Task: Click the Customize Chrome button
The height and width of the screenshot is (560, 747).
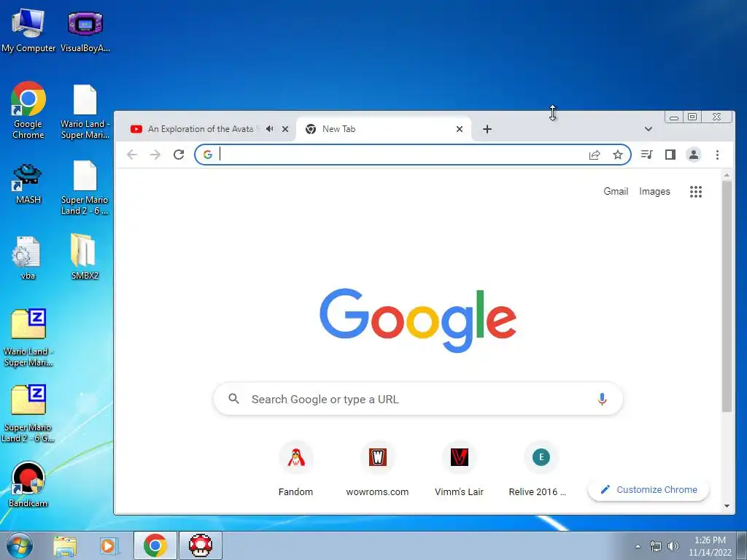Action: [649, 489]
